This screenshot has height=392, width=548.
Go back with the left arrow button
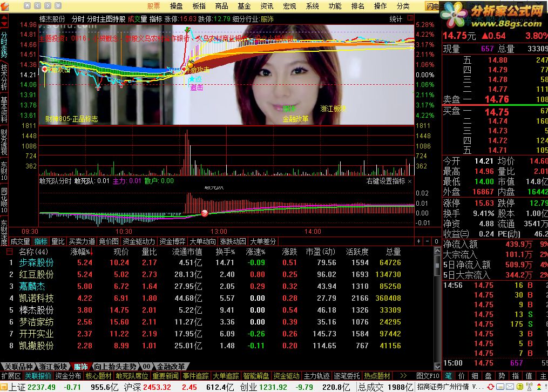37,5
